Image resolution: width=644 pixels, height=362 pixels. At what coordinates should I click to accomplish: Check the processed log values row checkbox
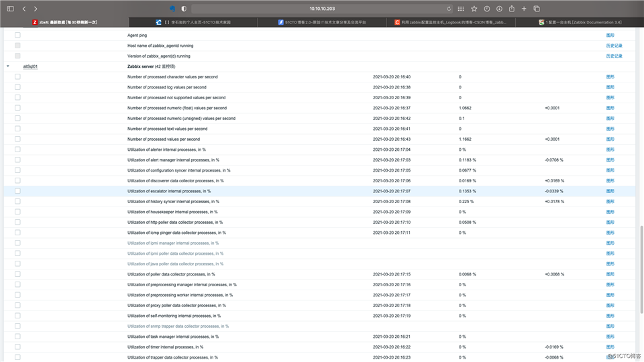pyautogui.click(x=17, y=87)
